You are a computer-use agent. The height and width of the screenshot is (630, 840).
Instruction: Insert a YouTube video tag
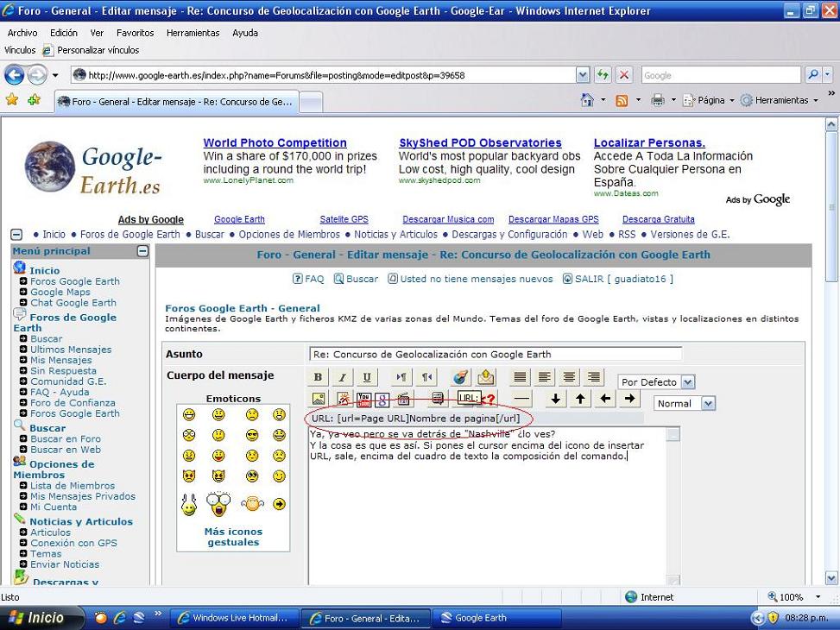(x=364, y=399)
